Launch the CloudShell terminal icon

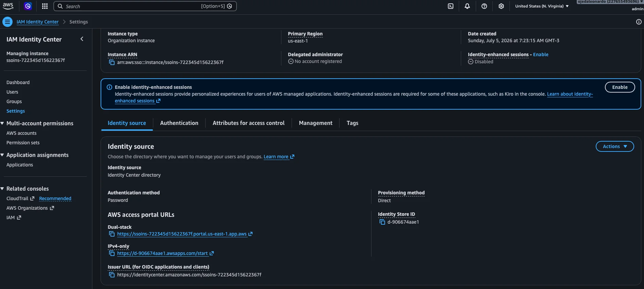point(451,6)
